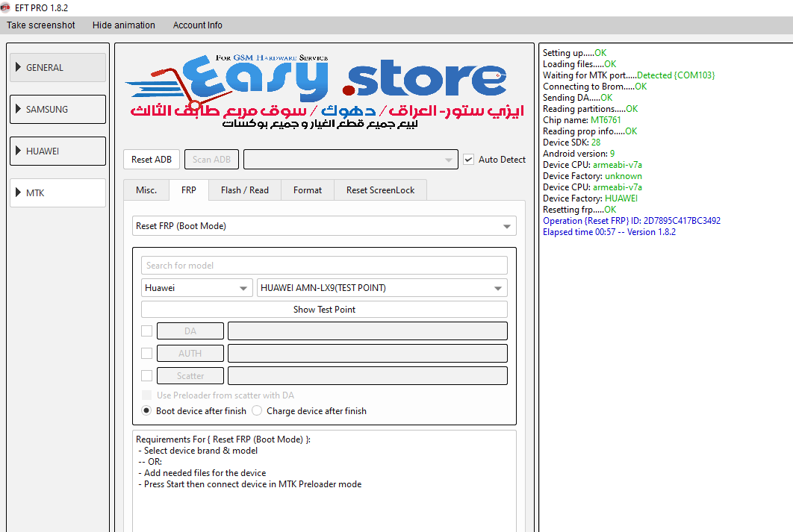
Task: Click Hide animation menu item
Action: tap(123, 25)
